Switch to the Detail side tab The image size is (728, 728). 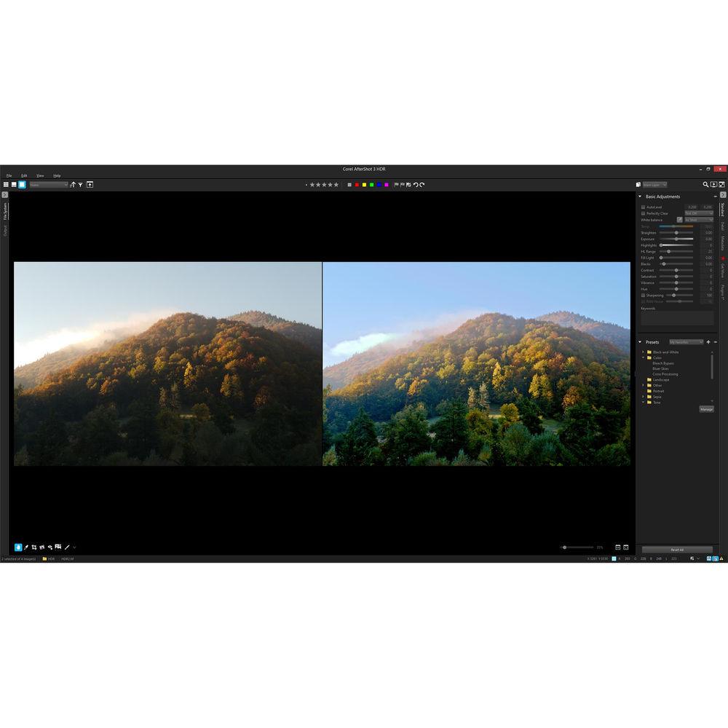(723, 226)
